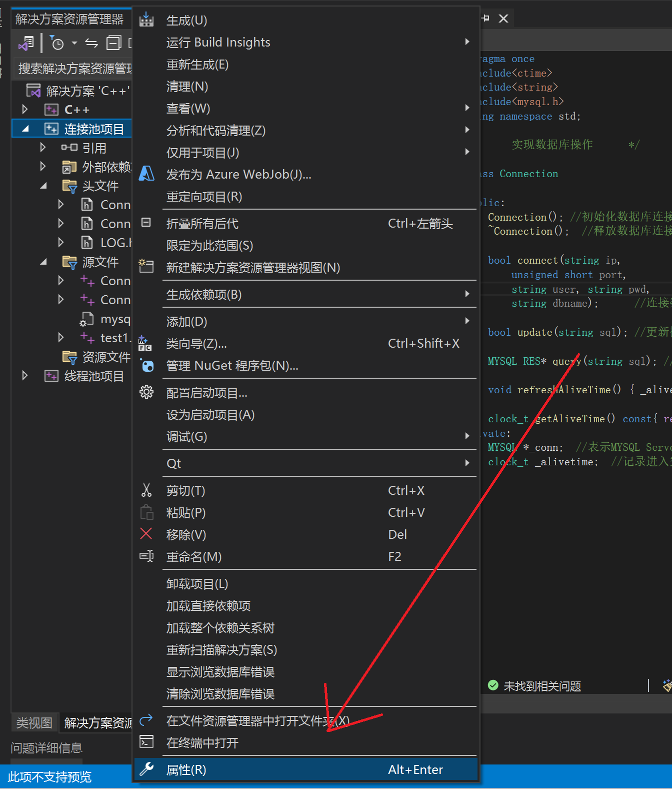
Task: Click the NuGet package manager icon
Action: tap(146, 365)
